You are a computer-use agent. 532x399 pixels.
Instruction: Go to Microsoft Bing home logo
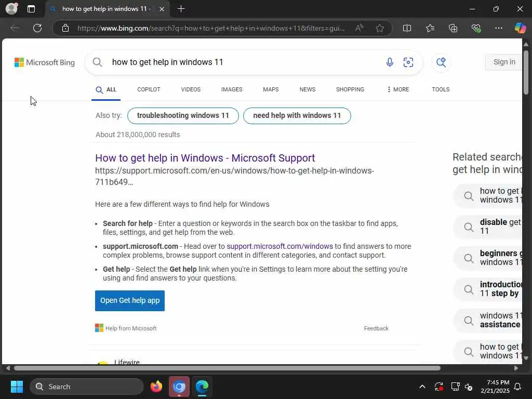coord(45,62)
